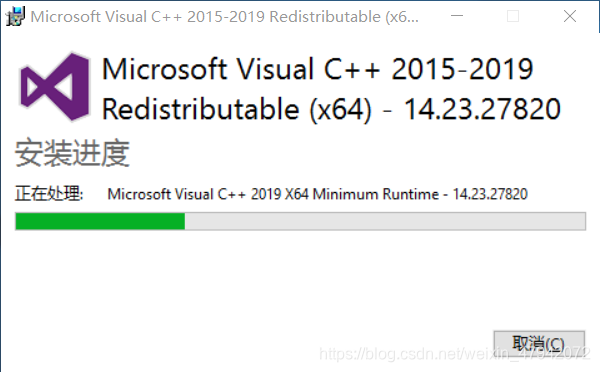Click the empty gray part of progress bar

pyautogui.click(x=385, y=221)
